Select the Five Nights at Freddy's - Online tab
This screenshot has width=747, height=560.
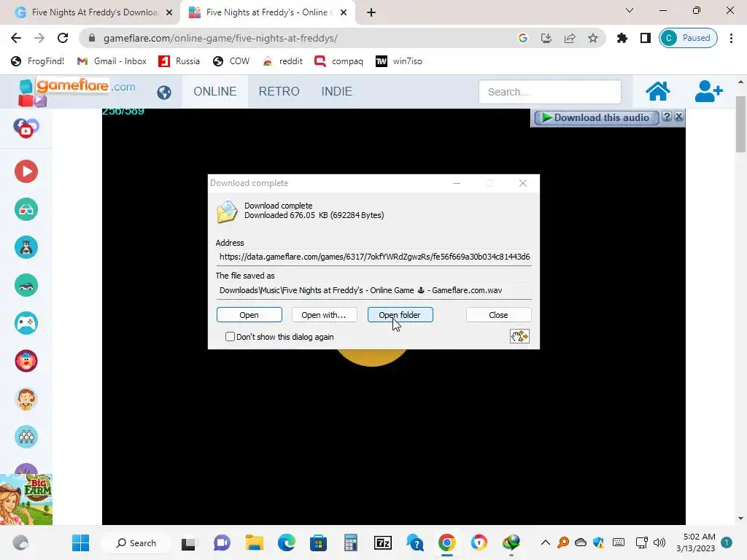click(267, 12)
